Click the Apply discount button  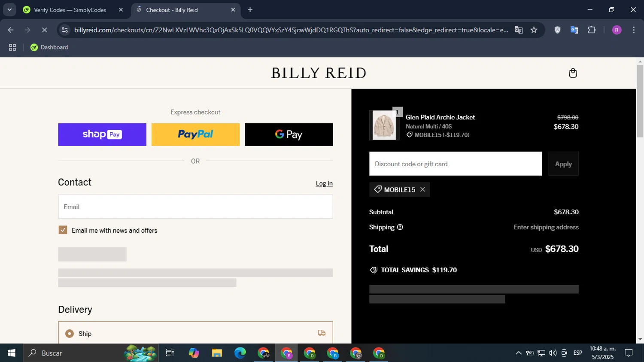563,164
